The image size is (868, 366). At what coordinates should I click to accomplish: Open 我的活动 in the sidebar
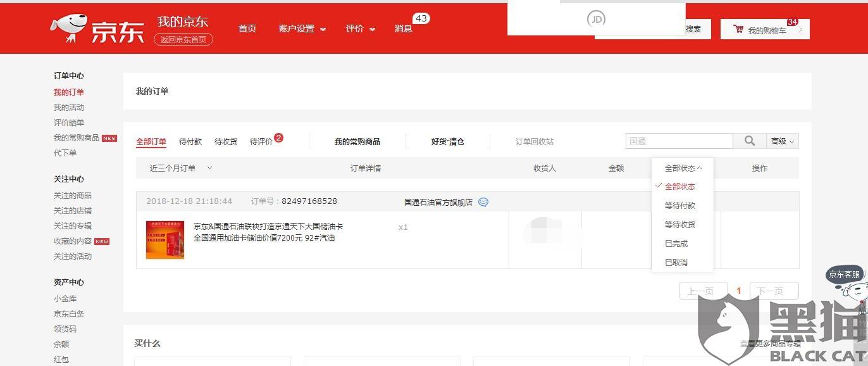(69, 107)
